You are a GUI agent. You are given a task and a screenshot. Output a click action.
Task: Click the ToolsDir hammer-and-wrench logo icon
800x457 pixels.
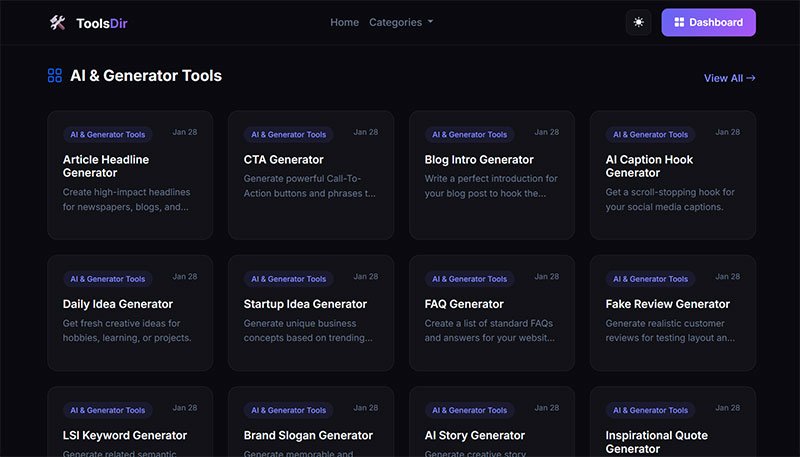pos(57,22)
